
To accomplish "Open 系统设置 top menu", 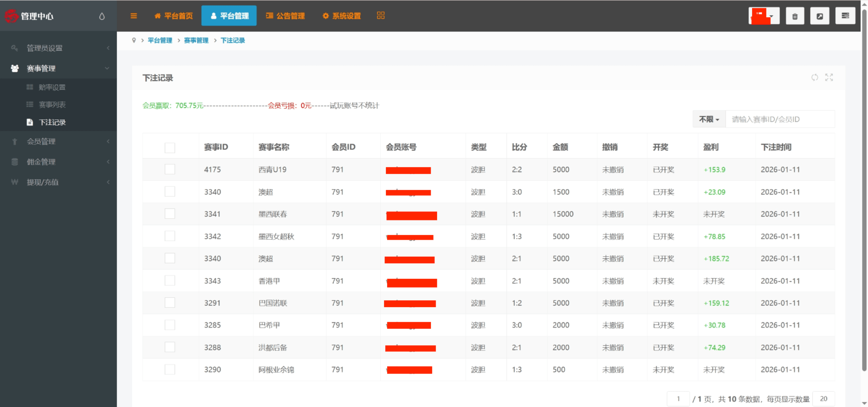I will click(x=341, y=16).
